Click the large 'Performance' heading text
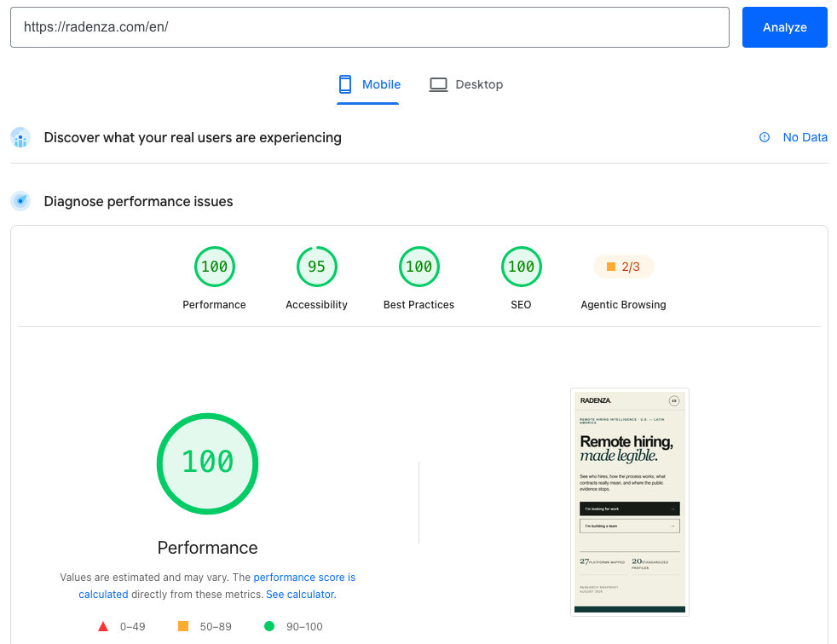This screenshot has height=644, width=837. (208, 548)
